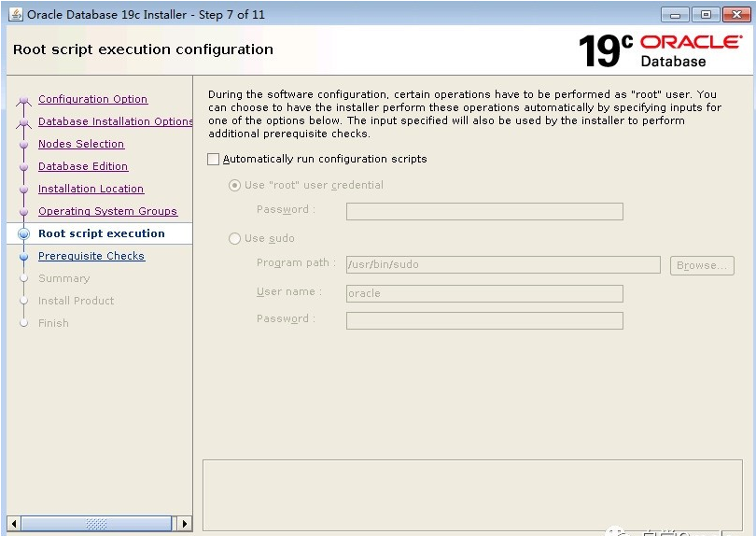Click the Root script execution step bullet icon
The image size is (756, 536).
23,233
